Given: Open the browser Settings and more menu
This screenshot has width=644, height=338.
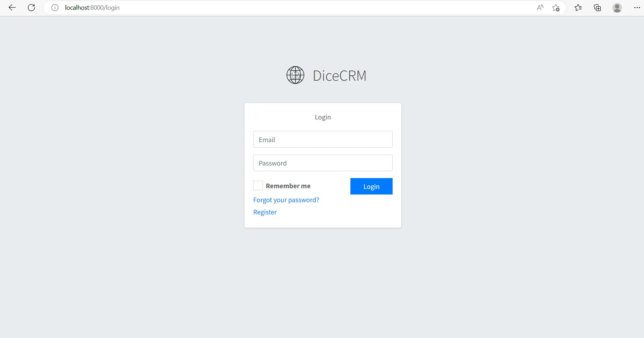Looking at the screenshot, I should [637, 8].
